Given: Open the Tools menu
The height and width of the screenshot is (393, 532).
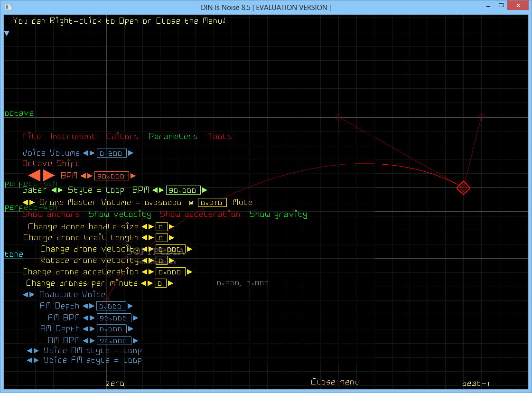Looking at the screenshot, I should coord(220,136).
